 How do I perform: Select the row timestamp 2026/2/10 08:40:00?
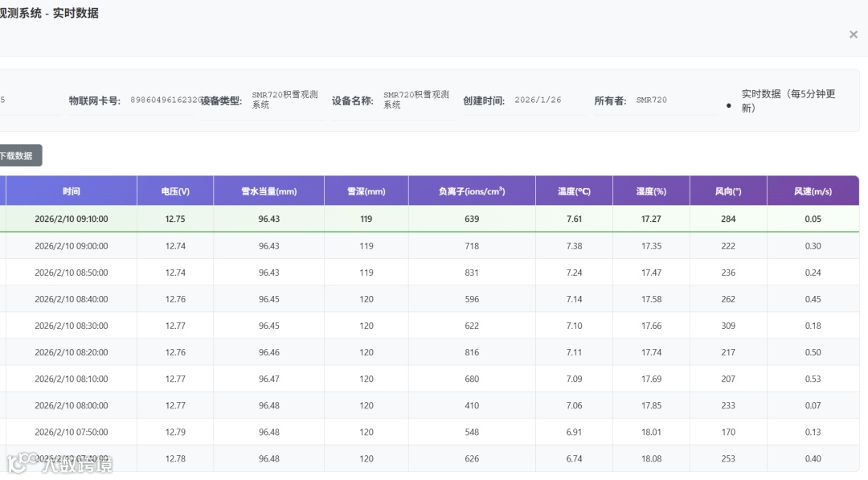pyautogui.click(x=72, y=299)
